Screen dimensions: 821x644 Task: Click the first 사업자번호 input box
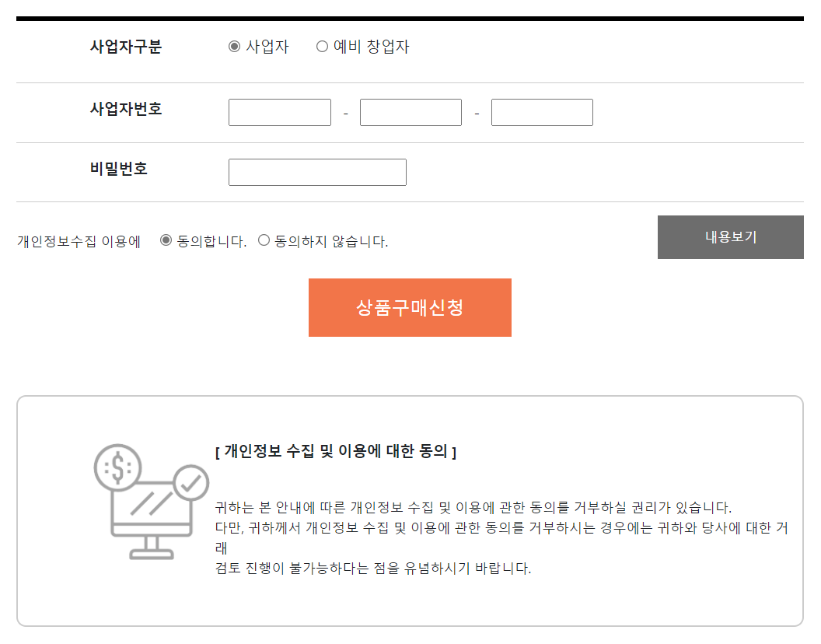tap(280, 113)
